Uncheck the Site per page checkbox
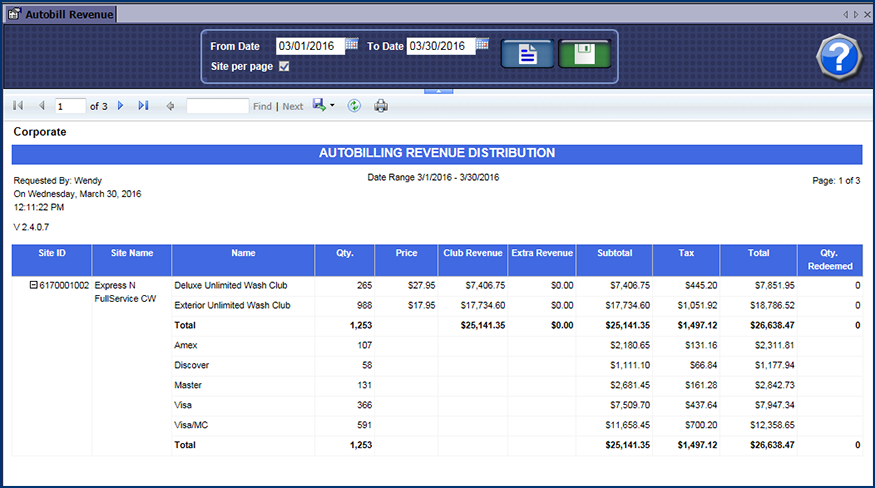Viewport: 875px width, 488px height. tap(284, 67)
